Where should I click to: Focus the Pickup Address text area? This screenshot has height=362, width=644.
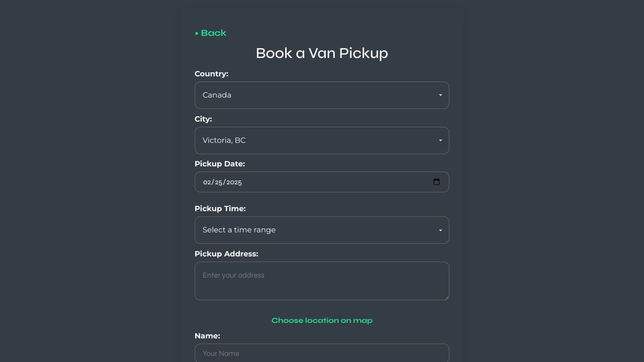point(322,281)
